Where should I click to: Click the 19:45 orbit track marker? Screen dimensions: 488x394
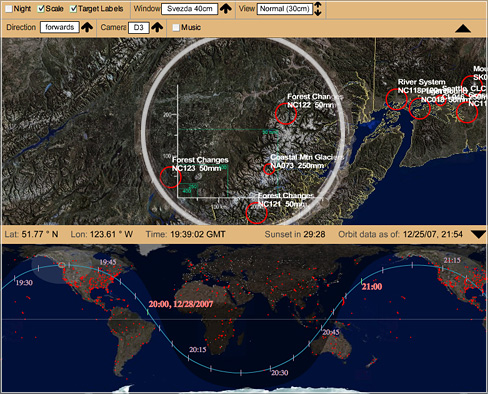pyautogui.click(x=108, y=262)
